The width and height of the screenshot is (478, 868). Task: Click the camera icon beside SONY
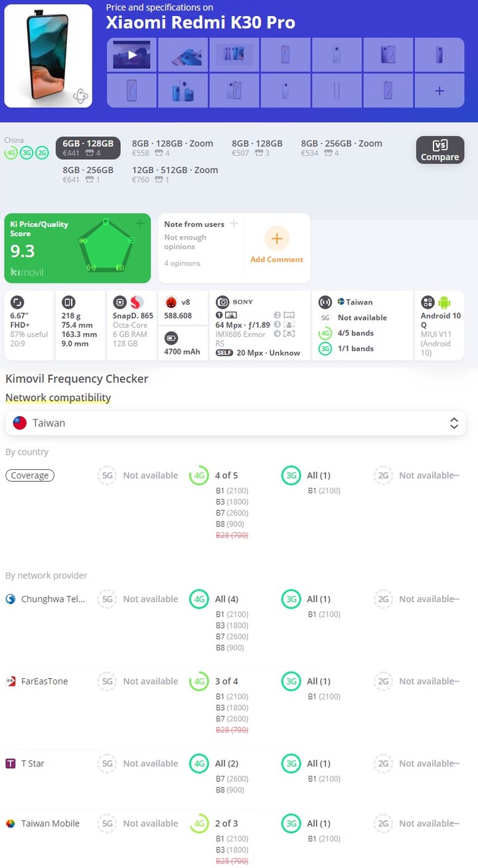coord(223,302)
